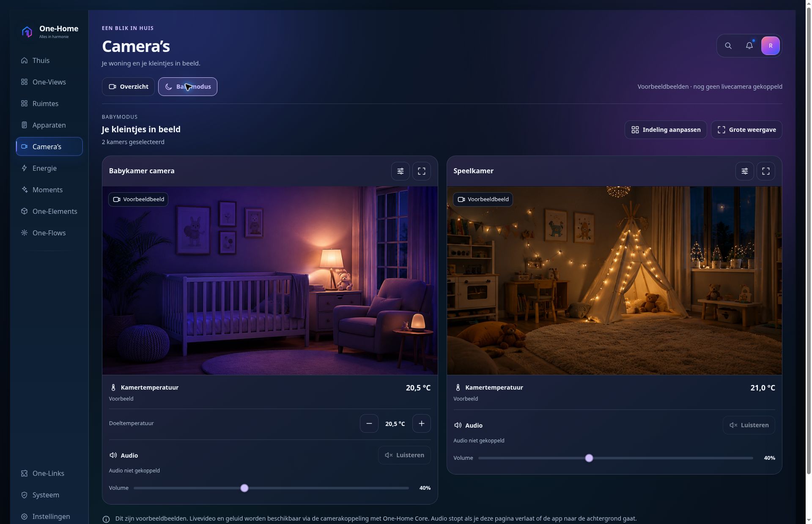Toggle Luisteren for Speelkamer audio
The width and height of the screenshot is (812, 524).
[x=749, y=425]
